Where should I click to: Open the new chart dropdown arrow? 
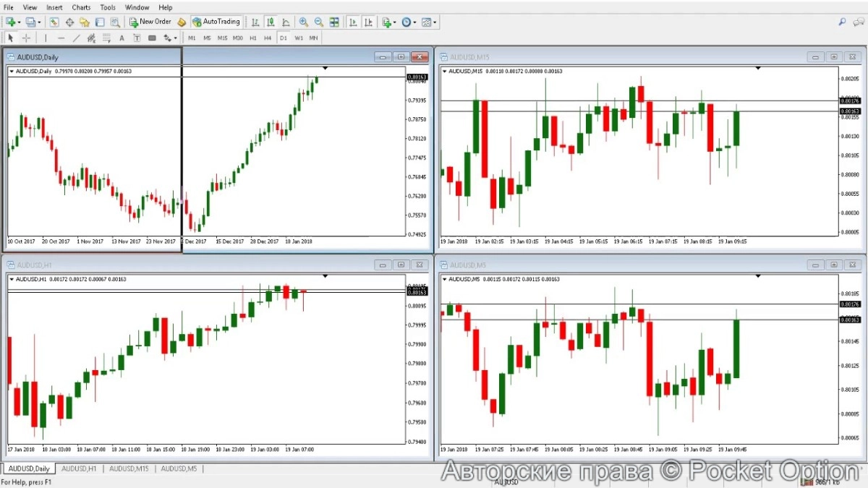[x=19, y=22]
